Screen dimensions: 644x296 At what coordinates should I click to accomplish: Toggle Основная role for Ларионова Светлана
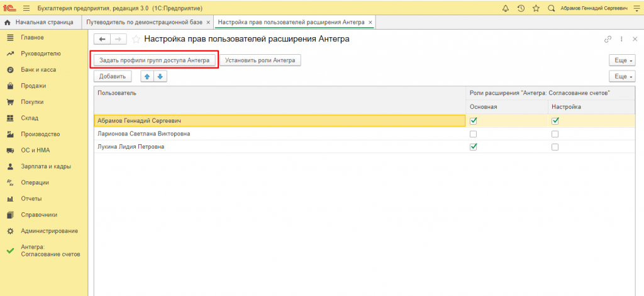[x=474, y=134]
